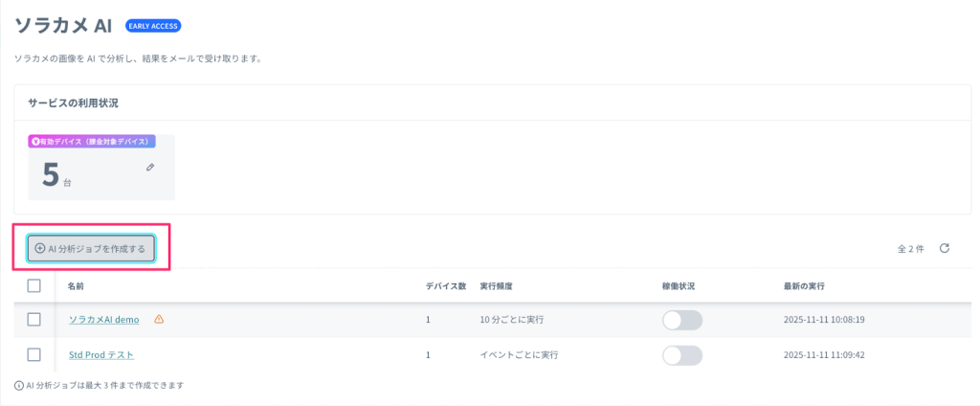Select the Std Prod テスト row checkbox

(34, 355)
